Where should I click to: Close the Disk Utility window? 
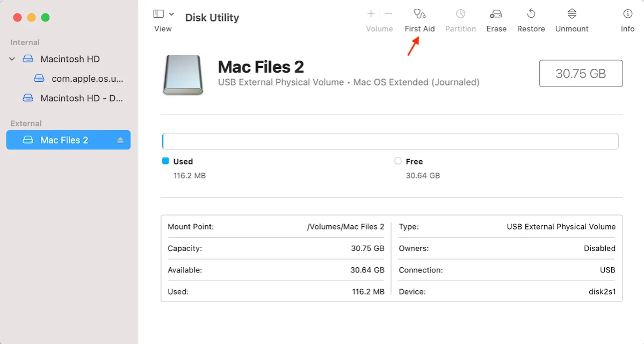[17, 17]
